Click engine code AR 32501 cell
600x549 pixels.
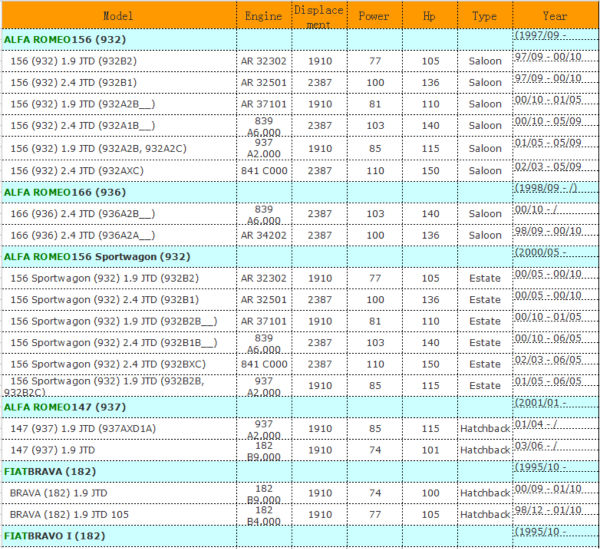263,83
